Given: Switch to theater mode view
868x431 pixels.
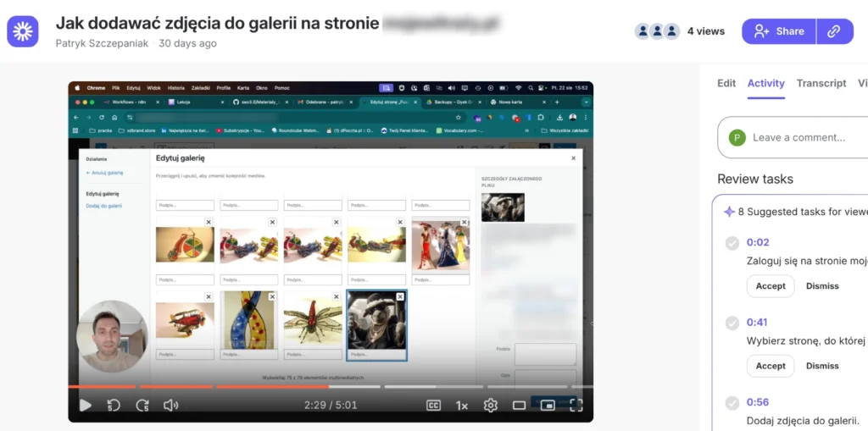Looking at the screenshot, I should point(519,406).
